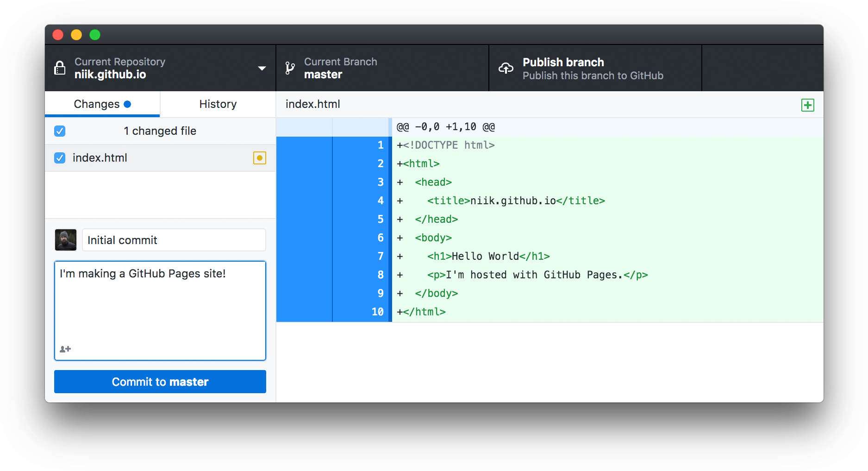Open the Current Repository dropdown

[262, 68]
